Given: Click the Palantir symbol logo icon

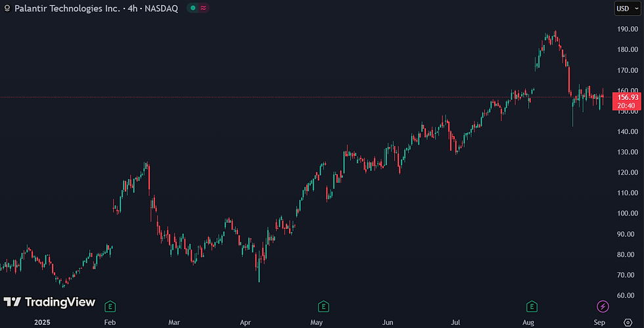Looking at the screenshot, I should coord(7,9).
